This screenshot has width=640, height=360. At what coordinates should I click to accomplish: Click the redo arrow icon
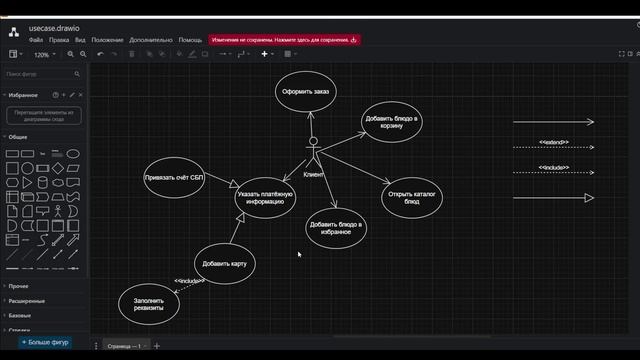point(114,54)
